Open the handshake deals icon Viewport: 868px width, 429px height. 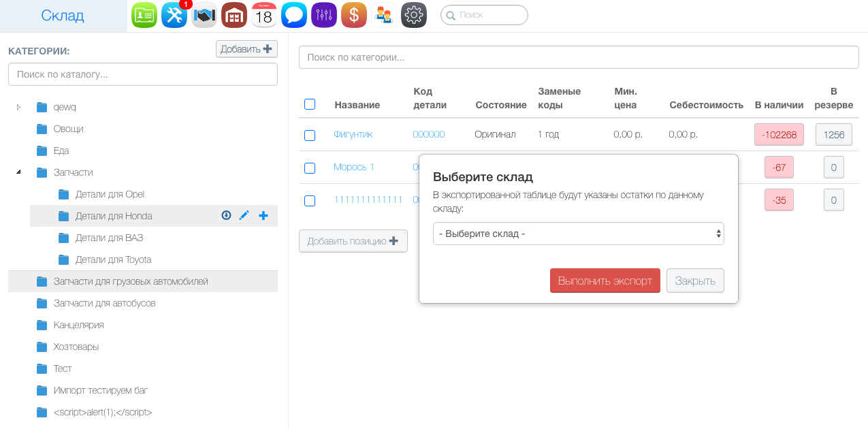pos(204,15)
